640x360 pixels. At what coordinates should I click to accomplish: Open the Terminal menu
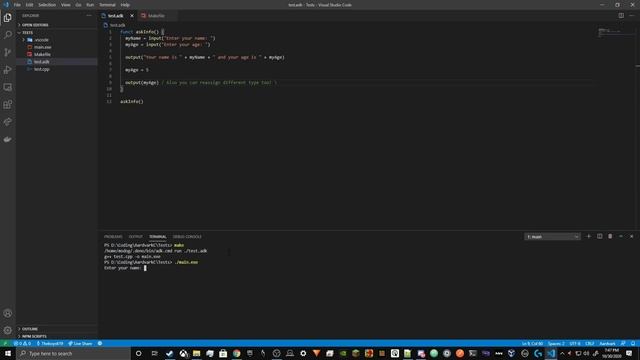[107, 5]
